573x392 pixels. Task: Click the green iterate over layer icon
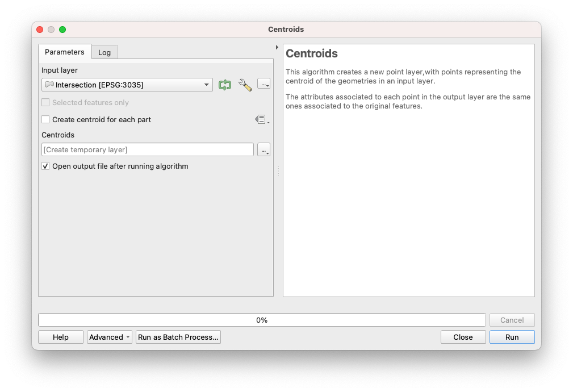(x=225, y=85)
